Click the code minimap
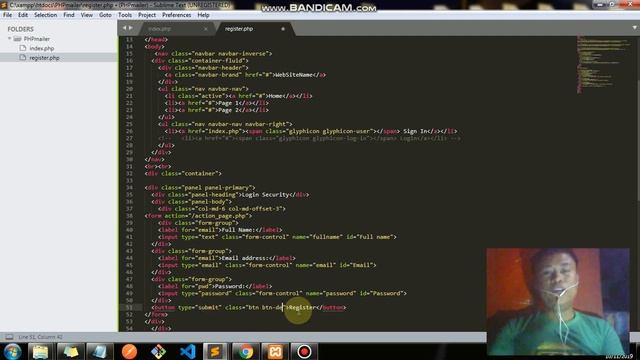640x360 pixels. (x=604, y=63)
